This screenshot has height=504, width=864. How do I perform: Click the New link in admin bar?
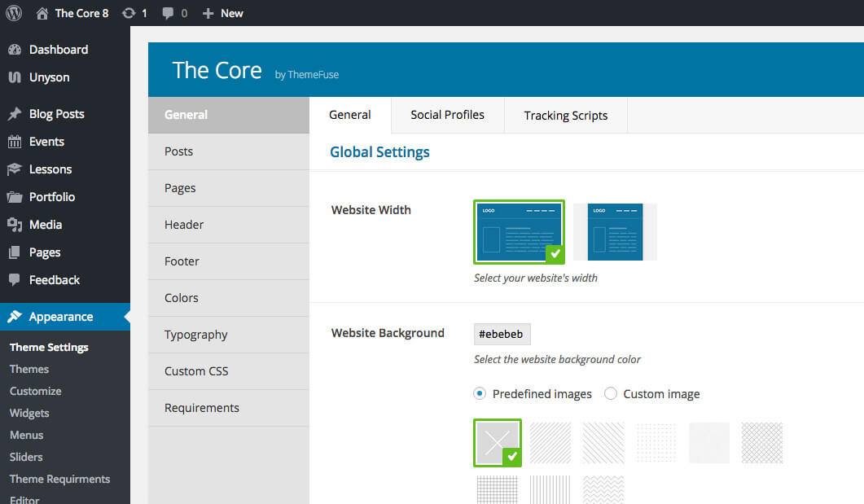click(x=232, y=13)
